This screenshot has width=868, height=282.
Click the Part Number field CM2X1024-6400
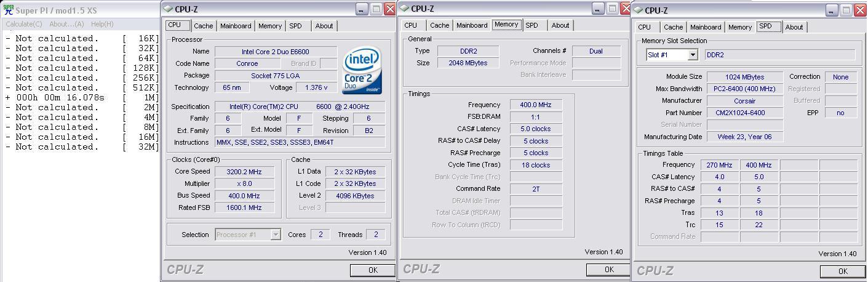745,113
